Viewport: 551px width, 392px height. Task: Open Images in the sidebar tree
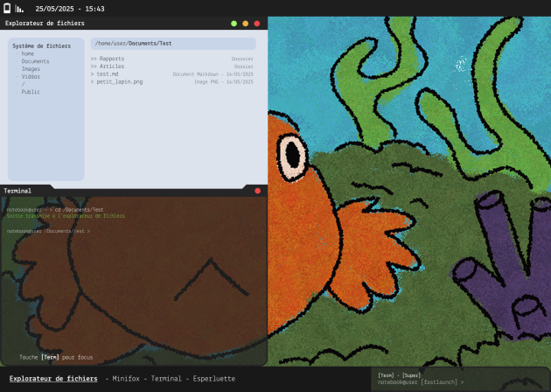pos(31,69)
